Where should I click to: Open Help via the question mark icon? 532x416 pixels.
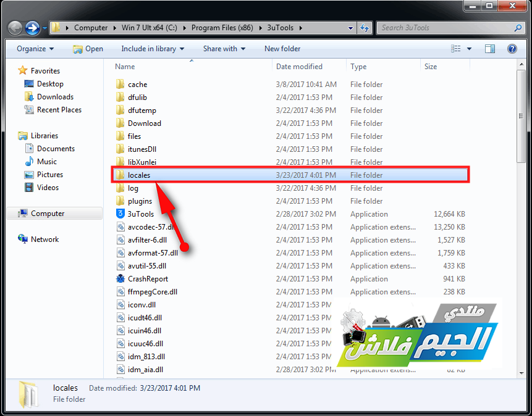tap(512, 49)
